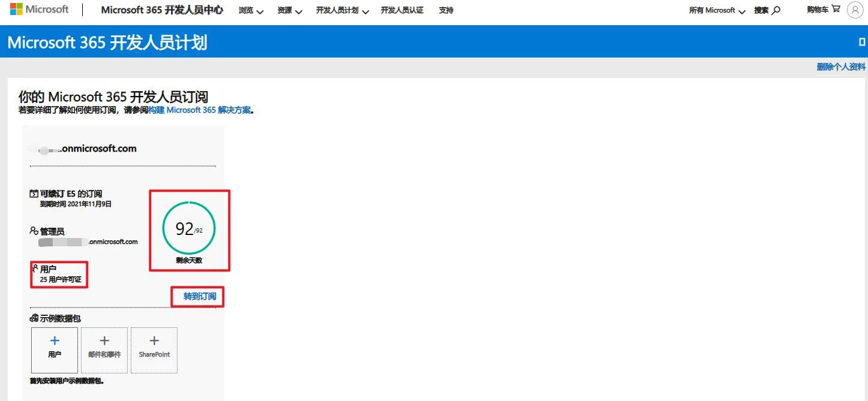868x401 pixels.
Task: Expand the 浏览 dropdown menu
Action: click(250, 10)
